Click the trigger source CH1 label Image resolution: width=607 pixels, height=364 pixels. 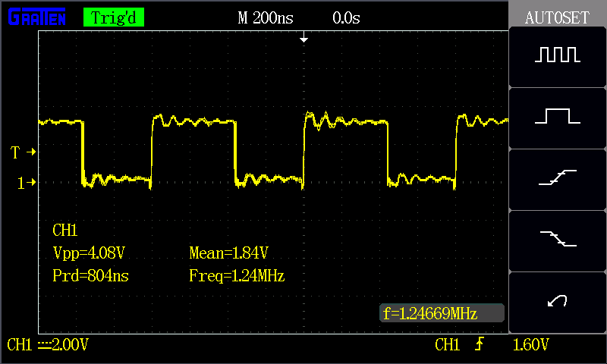[448, 345]
